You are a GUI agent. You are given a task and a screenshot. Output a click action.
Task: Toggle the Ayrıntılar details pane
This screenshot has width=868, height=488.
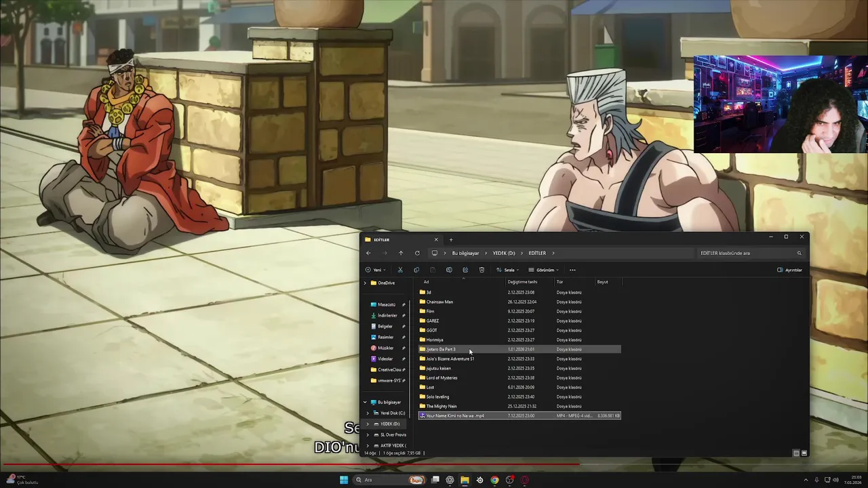pyautogui.click(x=790, y=270)
